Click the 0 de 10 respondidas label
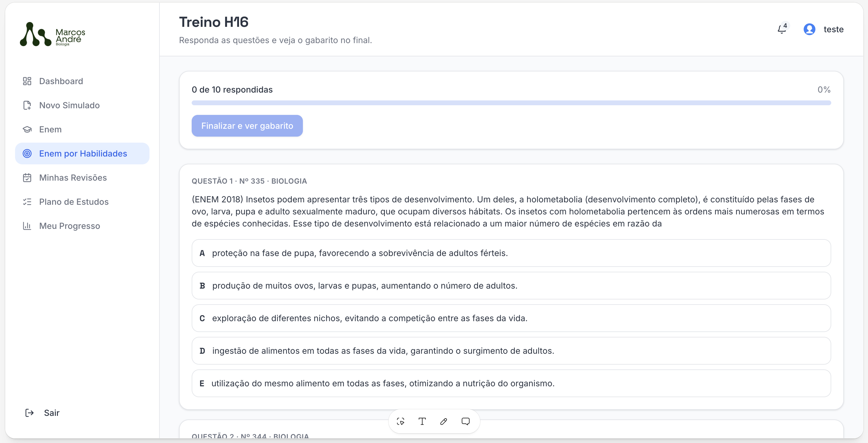868x443 pixels. pyautogui.click(x=232, y=90)
